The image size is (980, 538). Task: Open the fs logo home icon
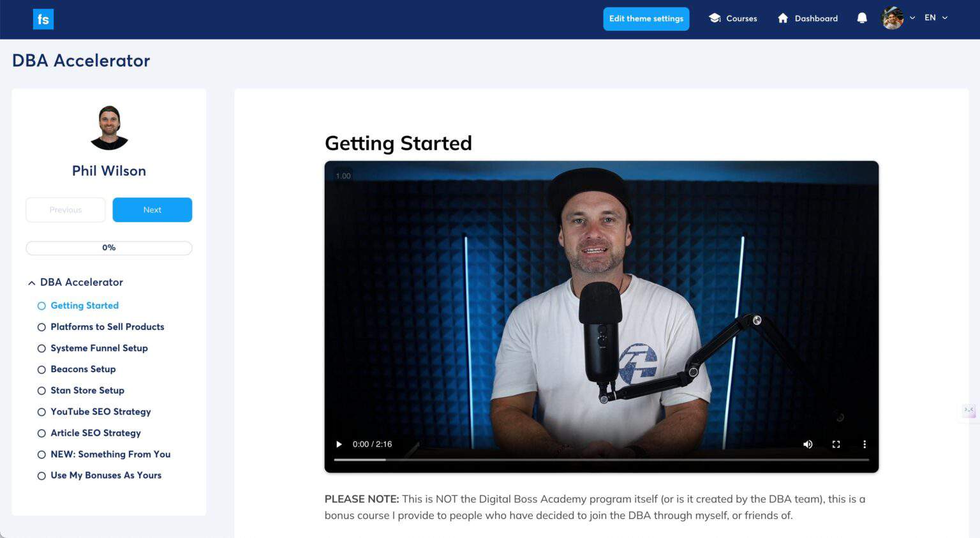pyautogui.click(x=43, y=19)
